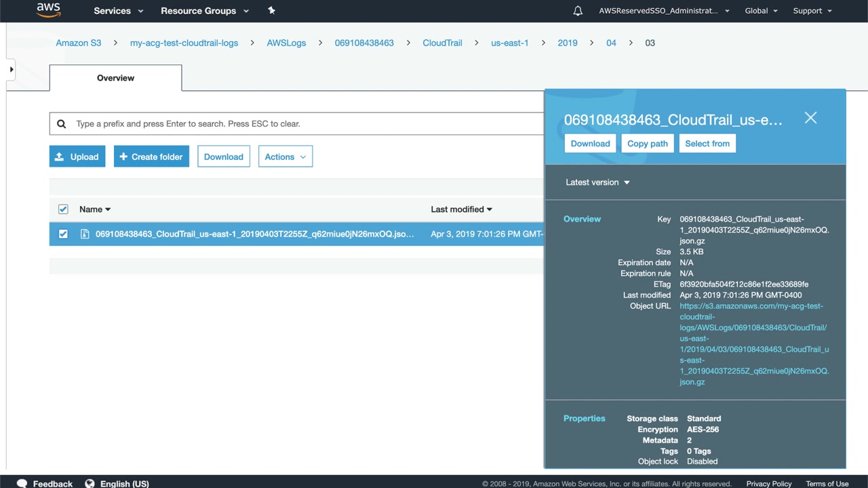Image resolution: width=868 pixels, height=488 pixels.
Task: Click the Upload button
Action: 77,157
